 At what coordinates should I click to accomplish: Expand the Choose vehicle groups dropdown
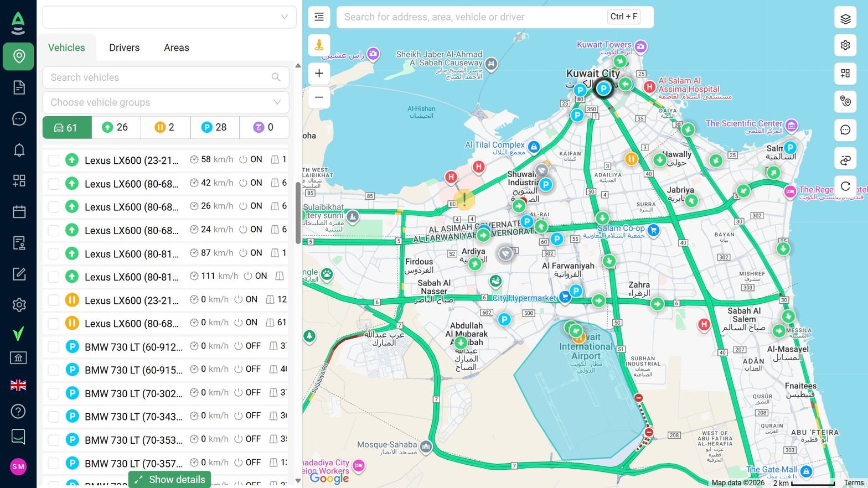[166, 102]
